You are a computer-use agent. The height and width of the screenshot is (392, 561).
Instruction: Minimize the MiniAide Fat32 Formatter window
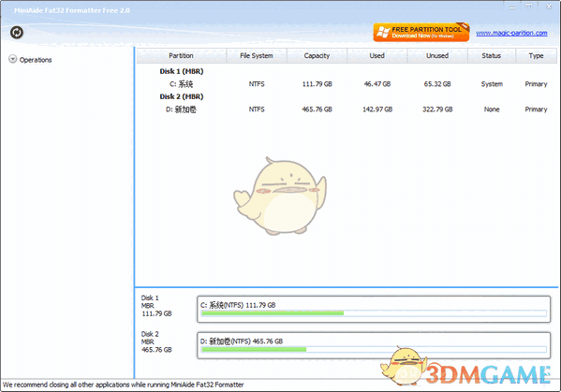pos(512,7)
